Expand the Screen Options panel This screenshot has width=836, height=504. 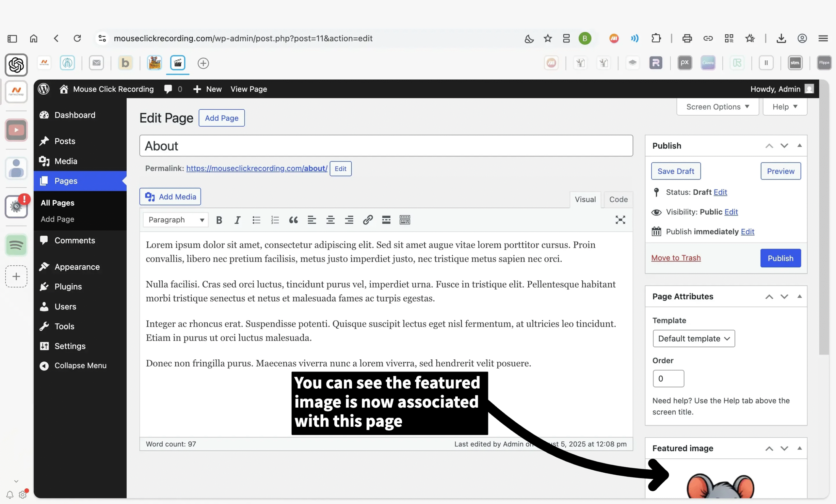[x=717, y=107]
